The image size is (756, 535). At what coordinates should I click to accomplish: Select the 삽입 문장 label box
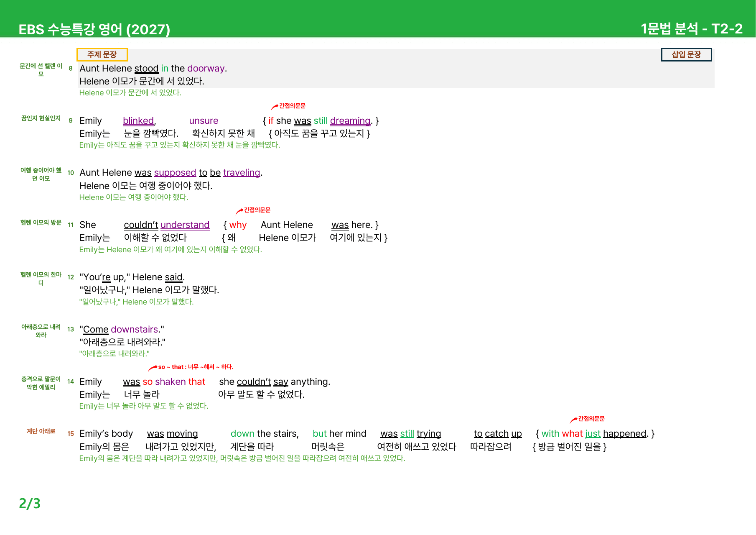click(x=686, y=54)
